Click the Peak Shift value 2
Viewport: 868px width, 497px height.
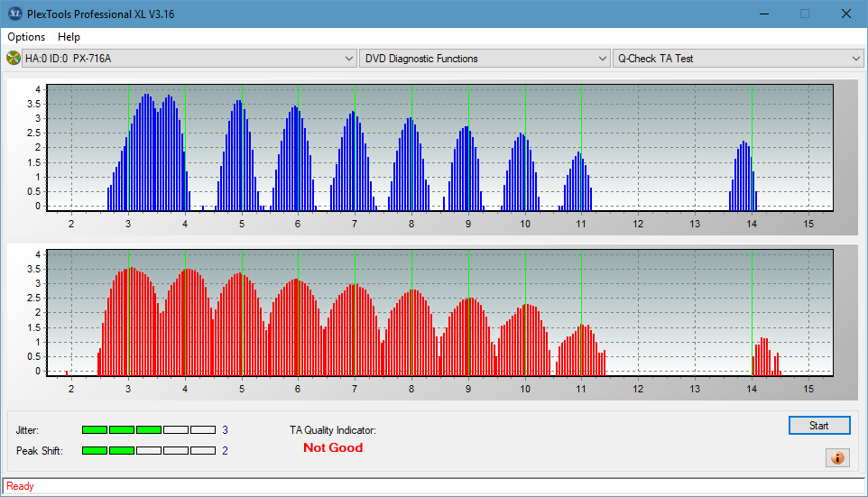pyautogui.click(x=225, y=450)
